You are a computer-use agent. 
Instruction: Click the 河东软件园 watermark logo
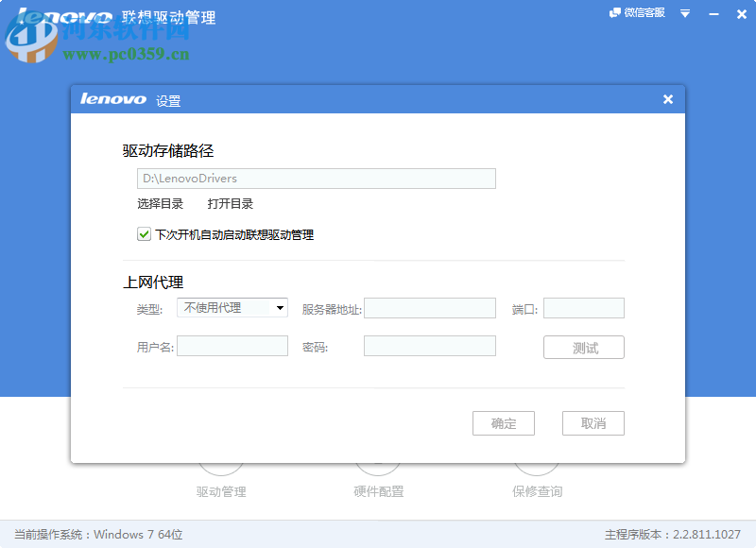[x=30, y=40]
